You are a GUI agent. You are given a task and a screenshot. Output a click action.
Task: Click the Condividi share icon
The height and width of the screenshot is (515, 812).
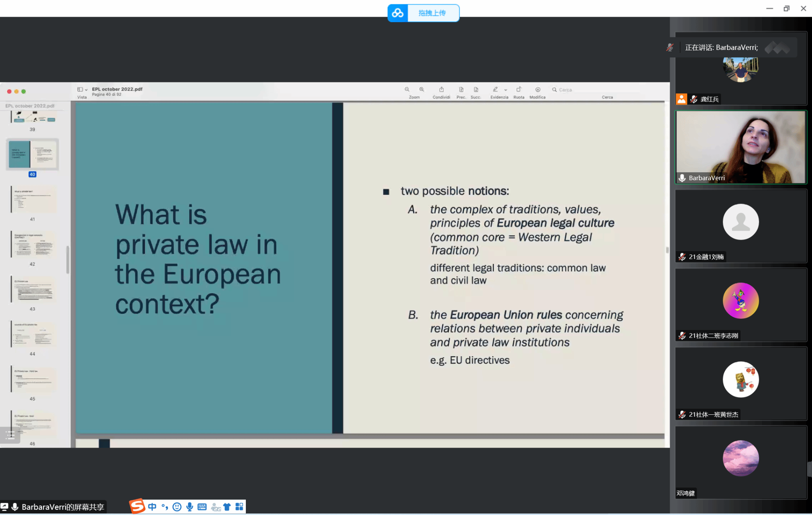click(441, 90)
